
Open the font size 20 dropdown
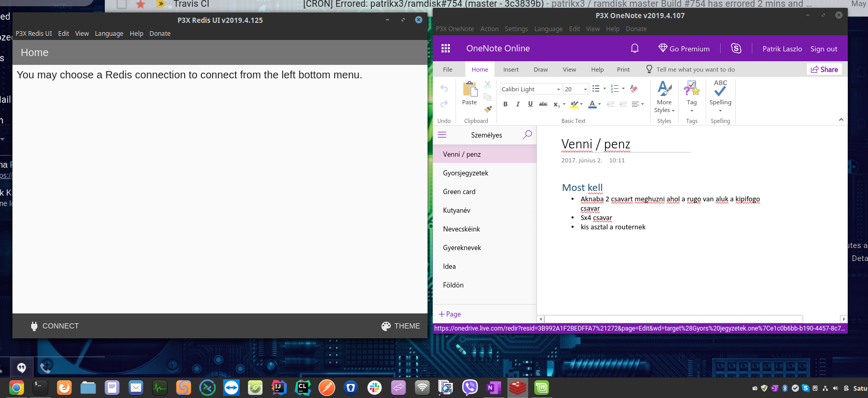[x=586, y=89]
